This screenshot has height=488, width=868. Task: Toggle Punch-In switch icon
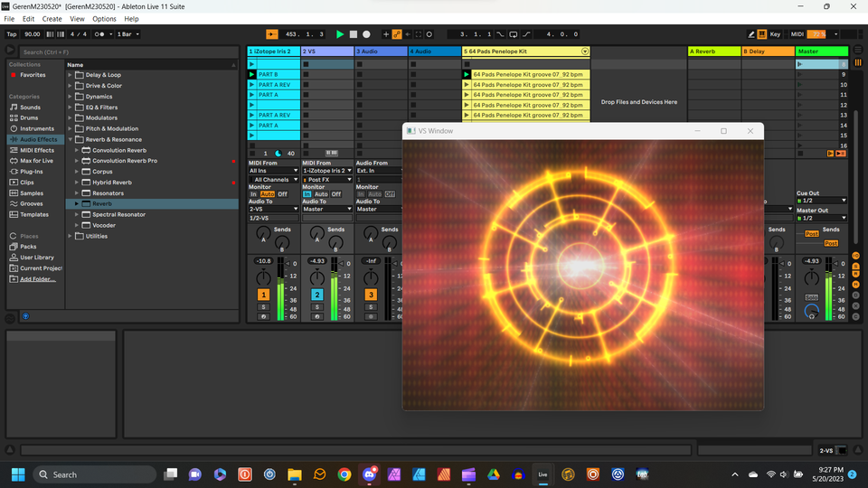pyautogui.click(x=500, y=34)
